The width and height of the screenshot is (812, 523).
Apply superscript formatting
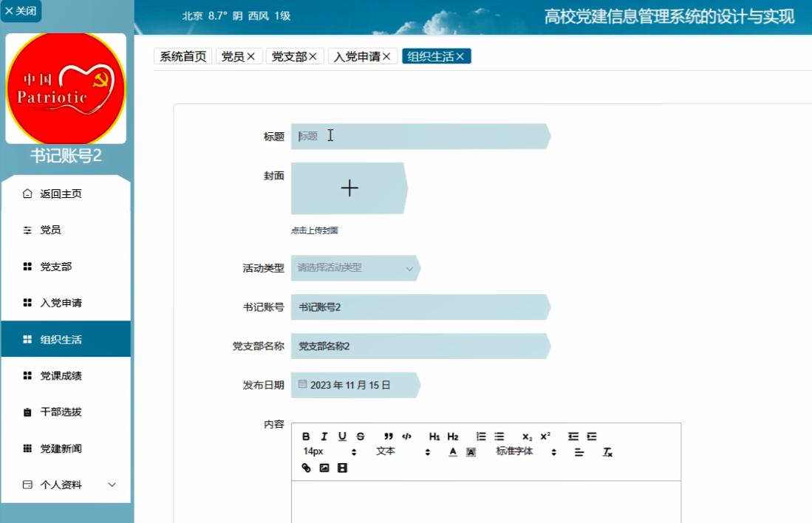pyautogui.click(x=545, y=437)
